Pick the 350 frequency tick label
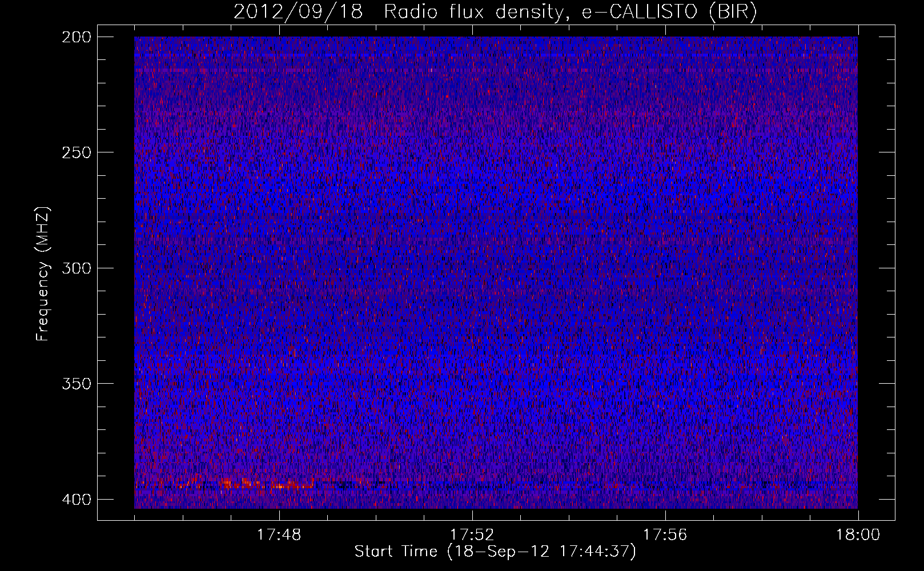 point(75,383)
